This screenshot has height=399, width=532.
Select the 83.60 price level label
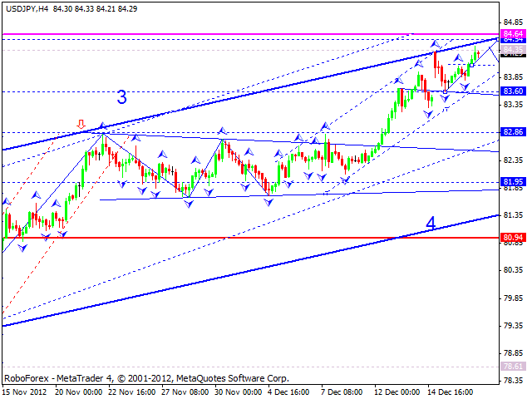click(x=513, y=91)
